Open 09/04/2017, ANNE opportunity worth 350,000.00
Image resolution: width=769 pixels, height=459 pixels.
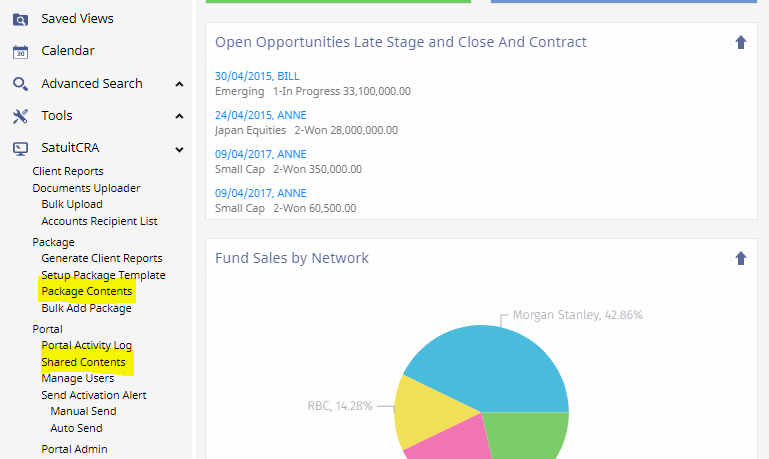pos(260,154)
